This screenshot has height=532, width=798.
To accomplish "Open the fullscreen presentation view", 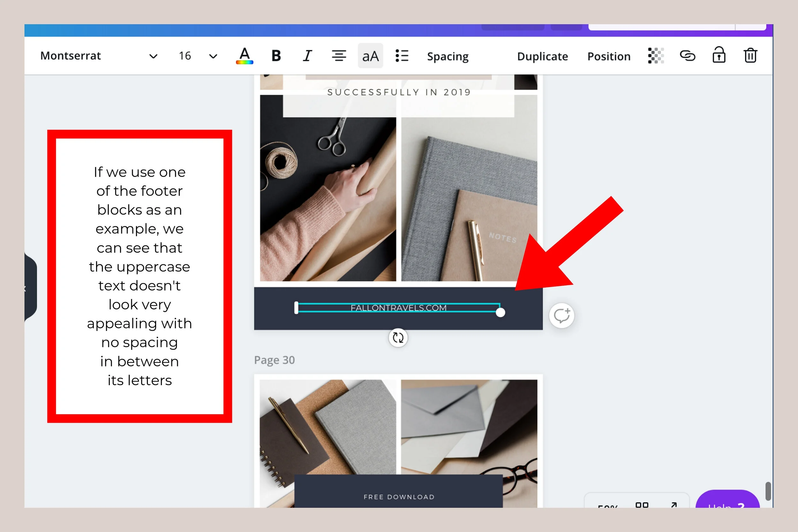I will (x=673, y=505).
